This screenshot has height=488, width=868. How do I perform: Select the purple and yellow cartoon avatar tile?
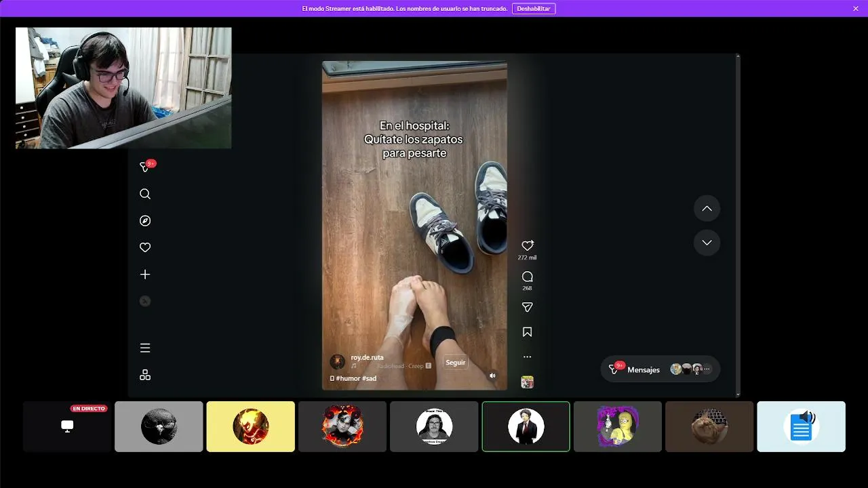(x=618, y=426)
